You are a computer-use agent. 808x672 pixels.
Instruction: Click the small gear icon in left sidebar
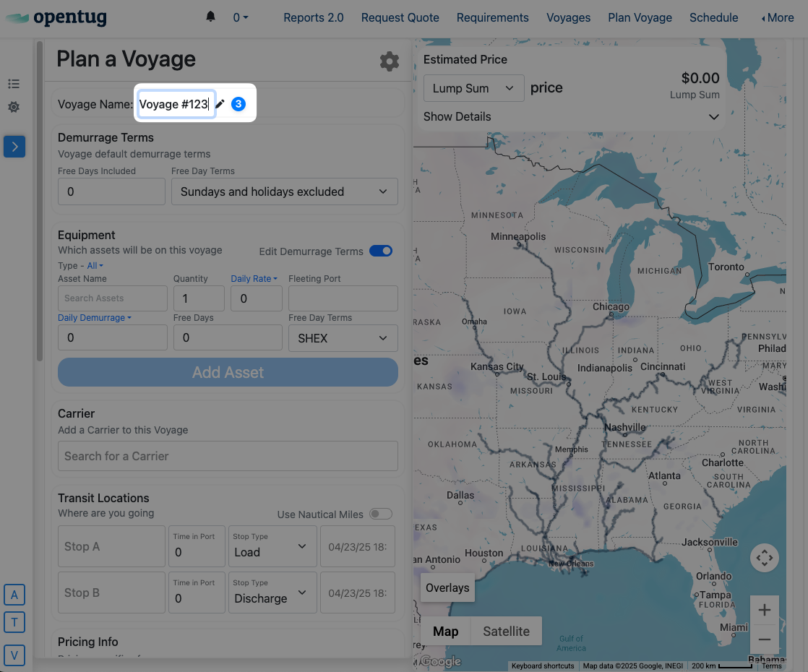pos(14,107)
